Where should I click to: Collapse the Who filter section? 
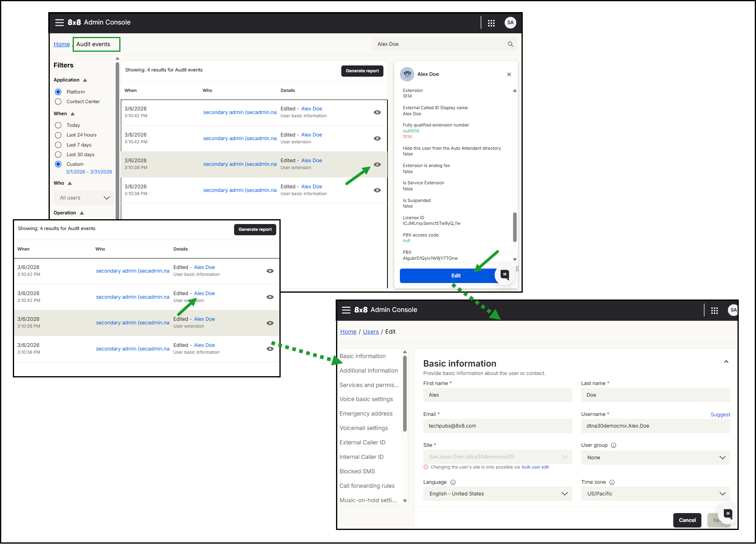(70, 183)
